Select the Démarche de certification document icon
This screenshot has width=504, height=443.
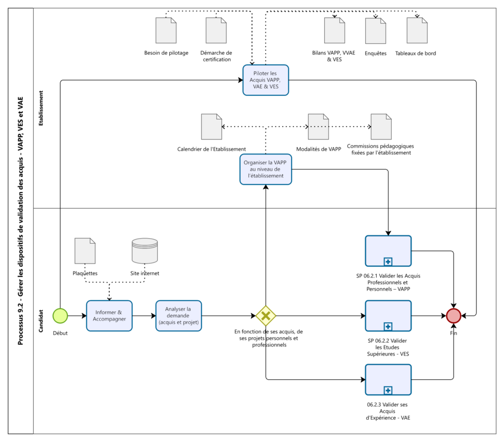coord(216,30)
